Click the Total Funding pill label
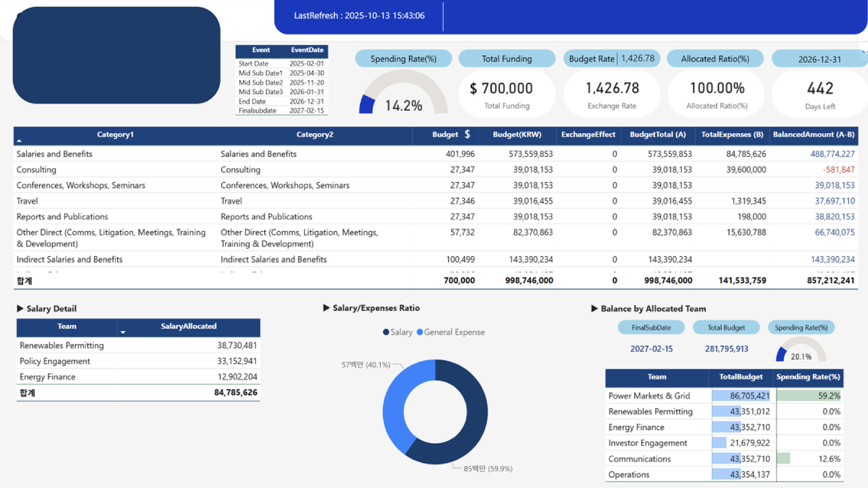The height and width of the screenshot is (488, 868). tap(506, 59)
